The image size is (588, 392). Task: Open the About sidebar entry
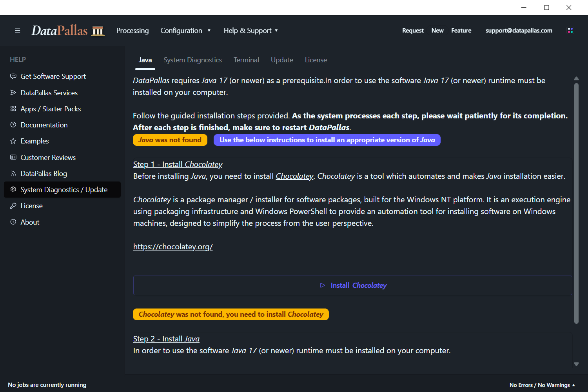[x=62, y=222]
